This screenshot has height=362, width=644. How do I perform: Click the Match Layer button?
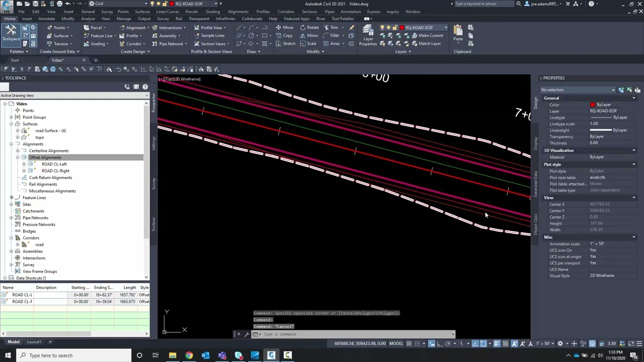(x=426, y=44)
